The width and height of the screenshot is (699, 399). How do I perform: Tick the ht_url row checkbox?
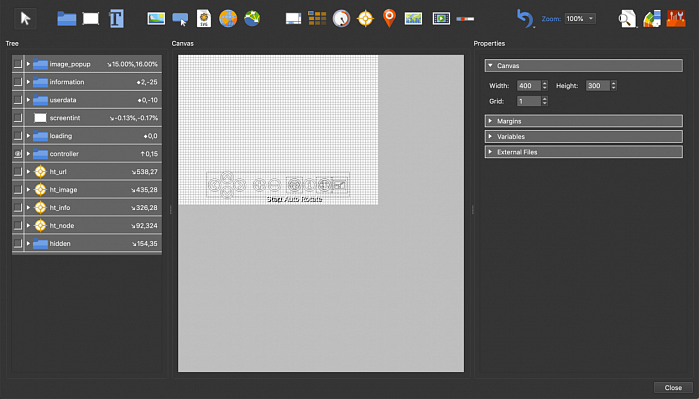[17, 172]
